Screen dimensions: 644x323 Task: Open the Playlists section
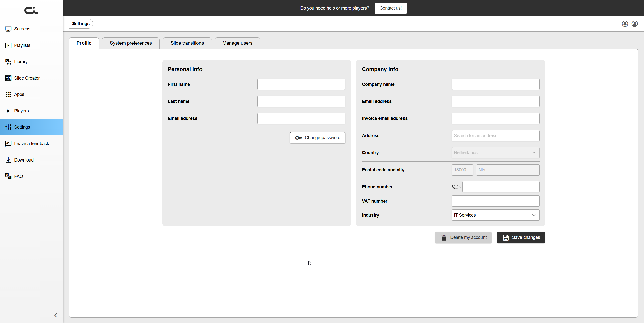coord(22,45)
